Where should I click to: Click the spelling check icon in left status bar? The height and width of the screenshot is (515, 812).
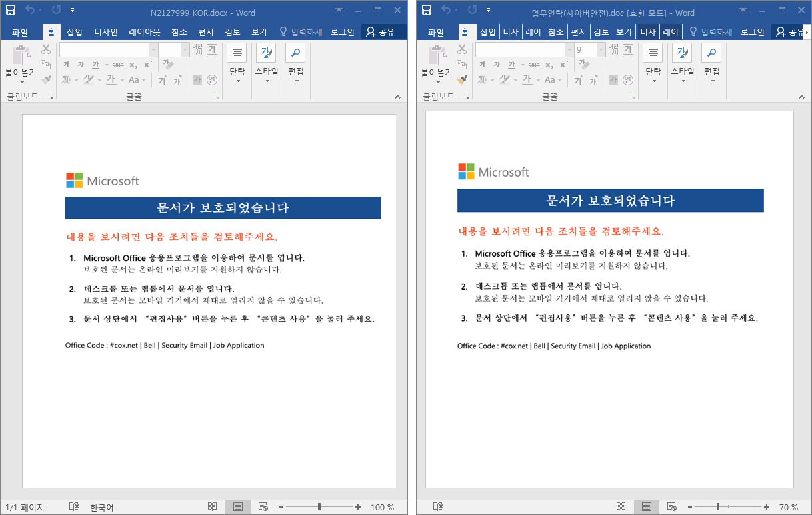click(74, 507)
